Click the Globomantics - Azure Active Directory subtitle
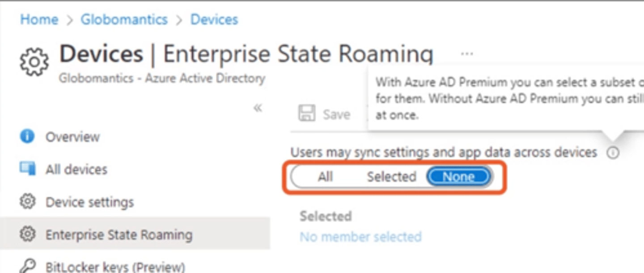Viewport: 644px width, 273px height. (162, 78)
